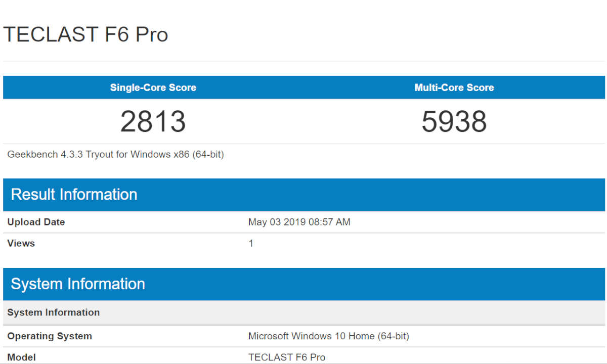Click the Microsoft Windows 10 Home (64-bit) value
The width and height of the screenshot is (607, 364).
(329, 336)
